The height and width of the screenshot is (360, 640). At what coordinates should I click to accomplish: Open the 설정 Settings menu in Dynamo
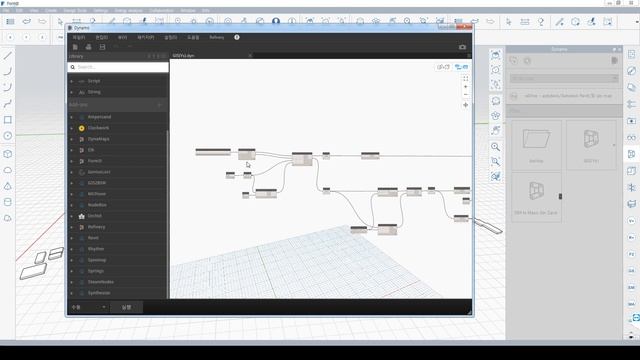click(171, 37)
